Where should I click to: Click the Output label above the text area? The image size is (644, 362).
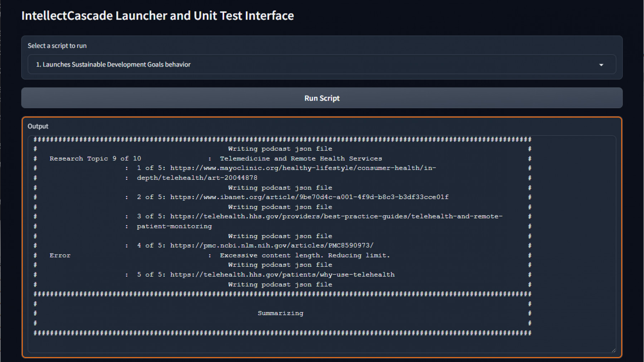click(38, 126)
